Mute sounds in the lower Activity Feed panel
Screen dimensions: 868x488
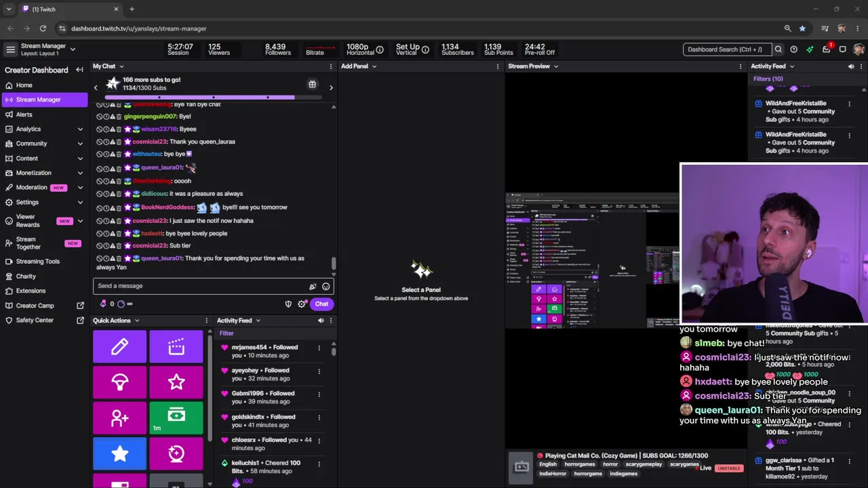321,321
